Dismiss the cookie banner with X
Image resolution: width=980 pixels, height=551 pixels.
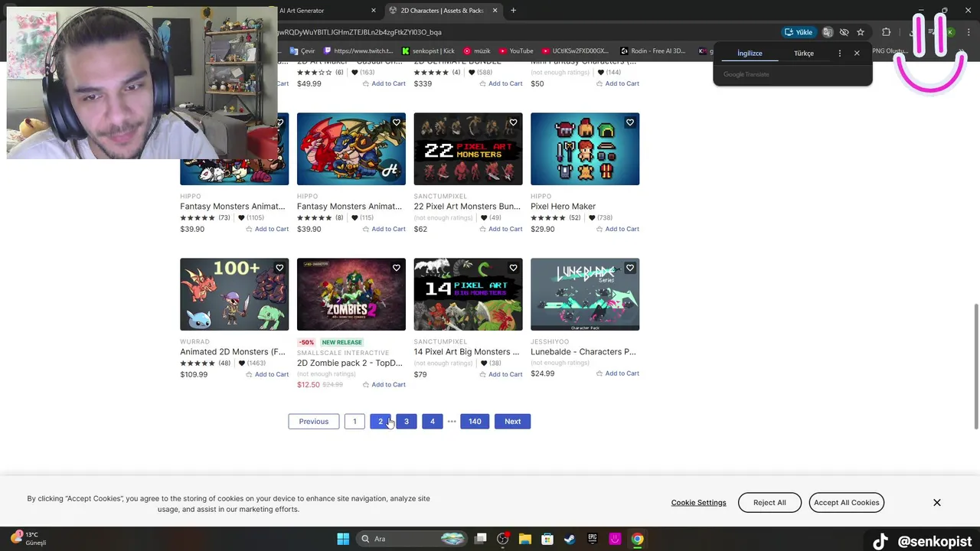click(936, 503)
